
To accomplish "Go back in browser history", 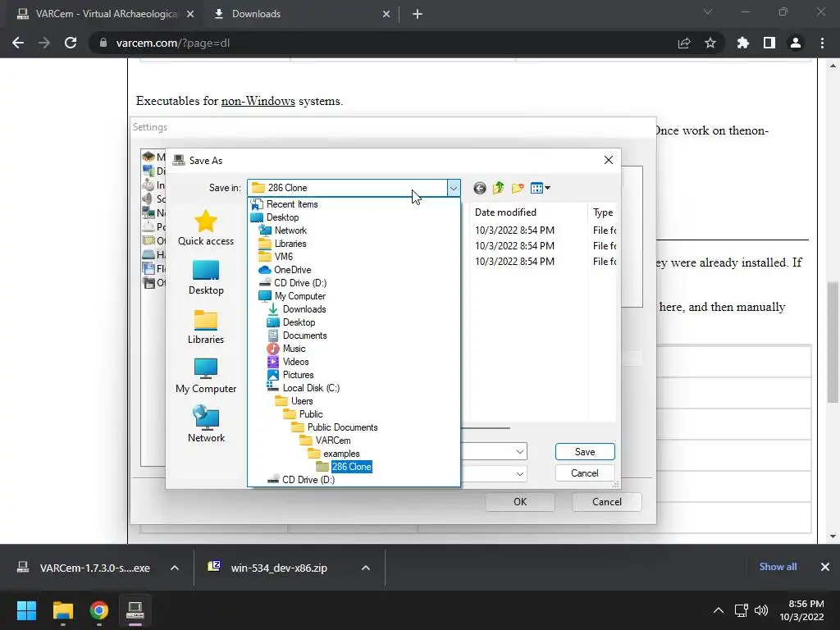I will (18, 43).
